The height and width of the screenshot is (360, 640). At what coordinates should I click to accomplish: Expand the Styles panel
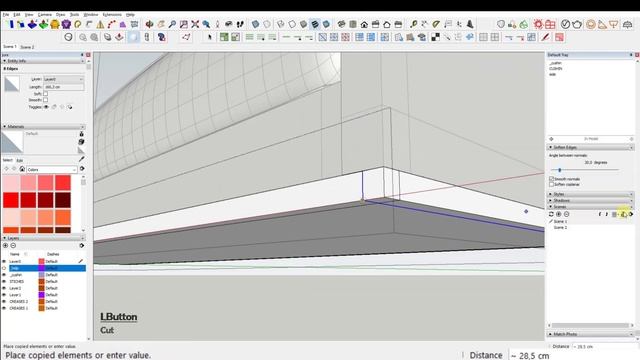(x=590, y=194)
